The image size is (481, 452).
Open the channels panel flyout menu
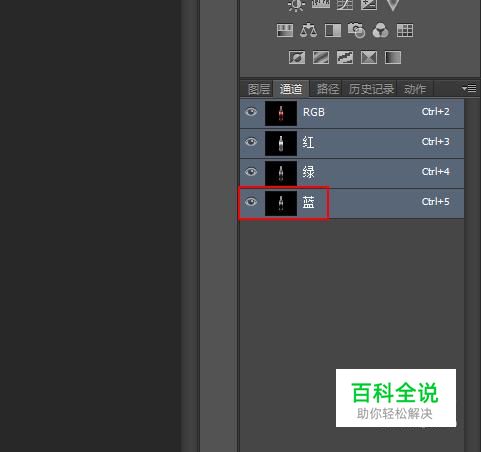469,89
